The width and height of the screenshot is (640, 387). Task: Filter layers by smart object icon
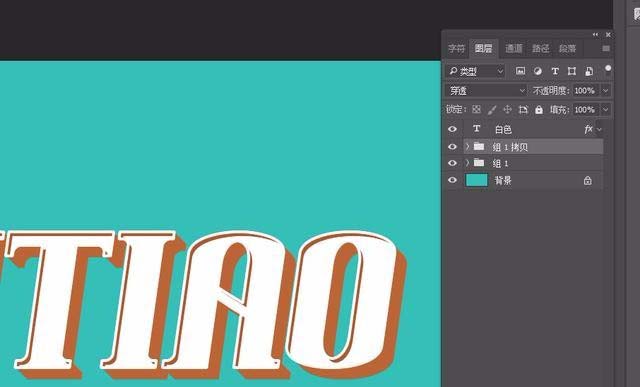pyautogui.click(x=589, y=71)
